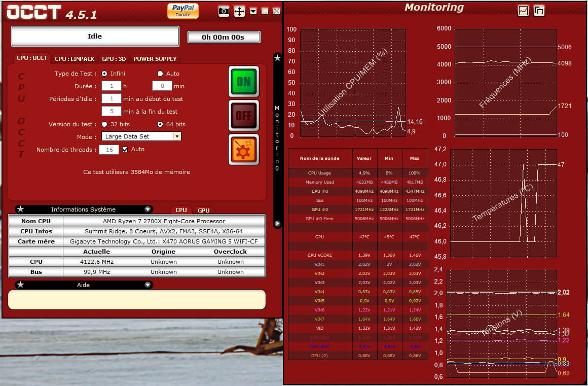Toggle the Auto checkbox for thread count

125,149
